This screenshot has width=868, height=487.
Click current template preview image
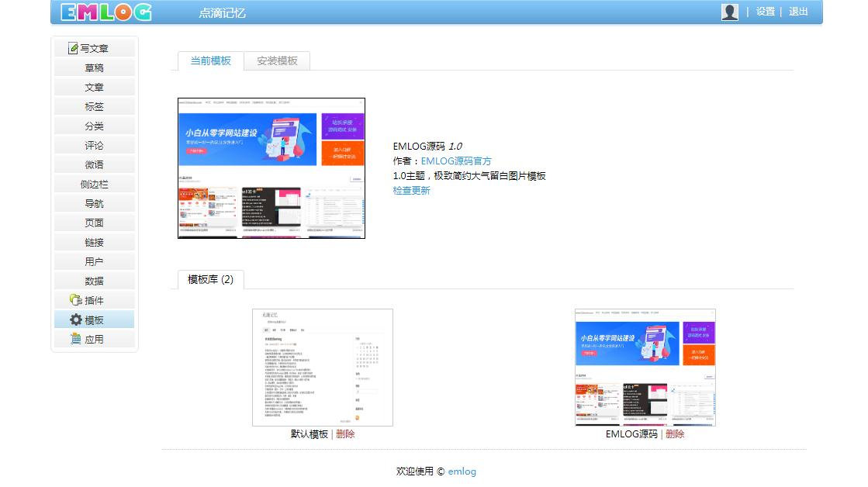click(x=271, y=168)
